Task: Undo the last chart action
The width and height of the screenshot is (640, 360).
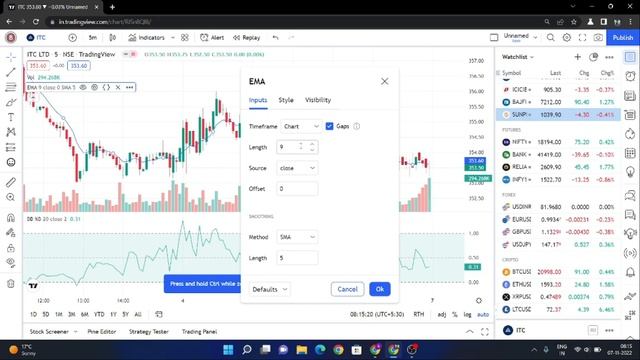Action: click(x=276, y=38)
